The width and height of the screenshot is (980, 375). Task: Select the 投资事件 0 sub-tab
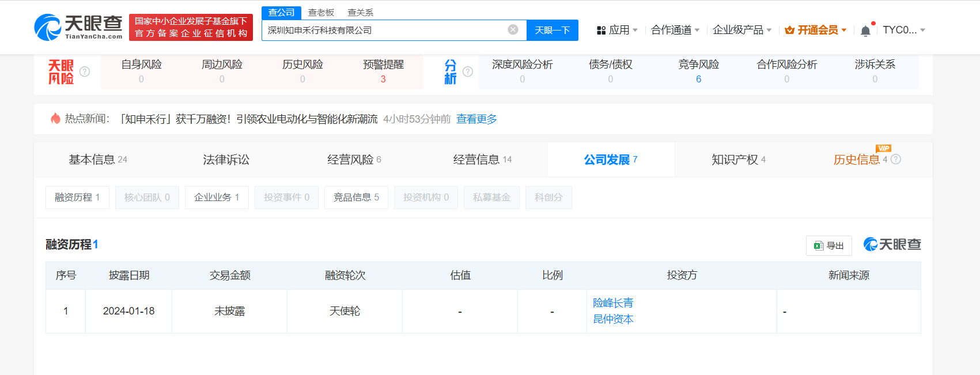click(286, 198)
